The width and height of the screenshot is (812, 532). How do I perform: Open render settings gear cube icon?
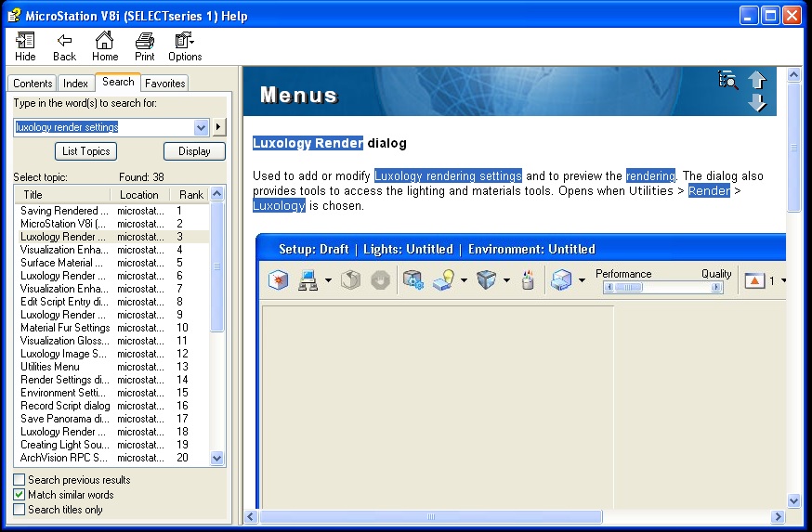(413, 280)
